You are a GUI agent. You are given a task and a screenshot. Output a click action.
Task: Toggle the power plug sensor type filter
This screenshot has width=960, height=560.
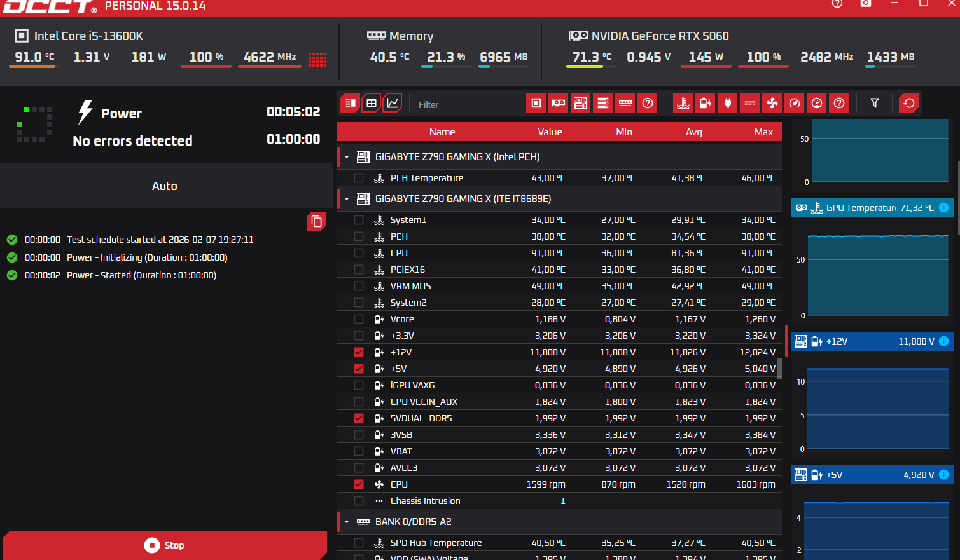(x=728, y=103)
